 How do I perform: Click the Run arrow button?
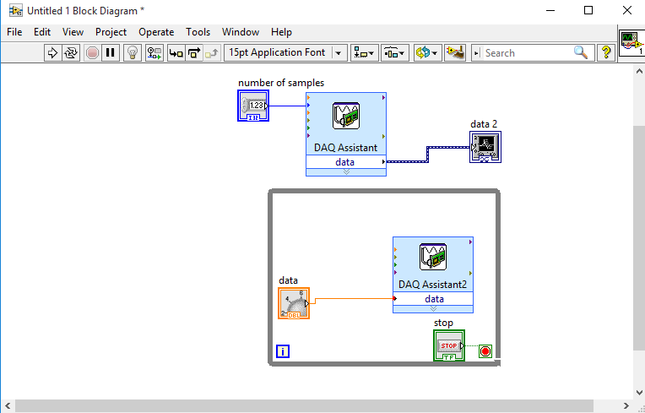(53, 53)
